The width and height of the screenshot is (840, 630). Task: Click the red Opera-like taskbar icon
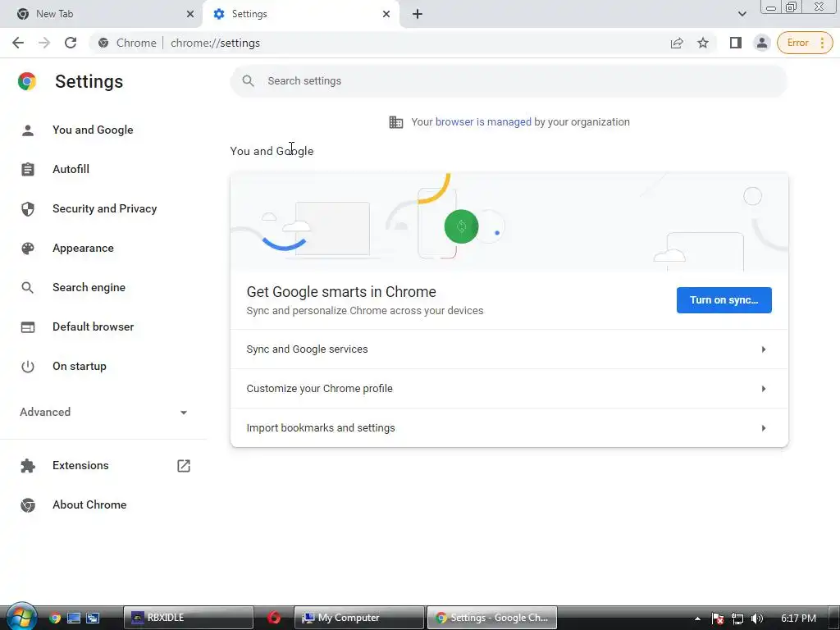tap(274, 618)
